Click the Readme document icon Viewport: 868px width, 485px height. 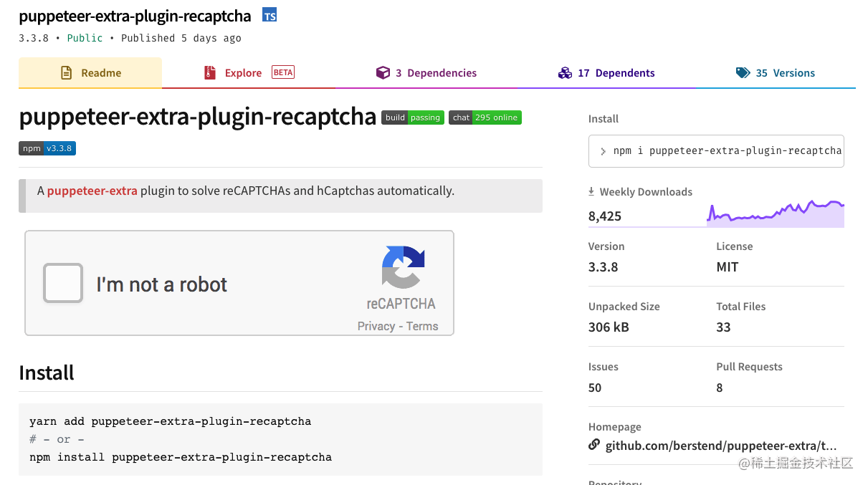click(67, 72)
